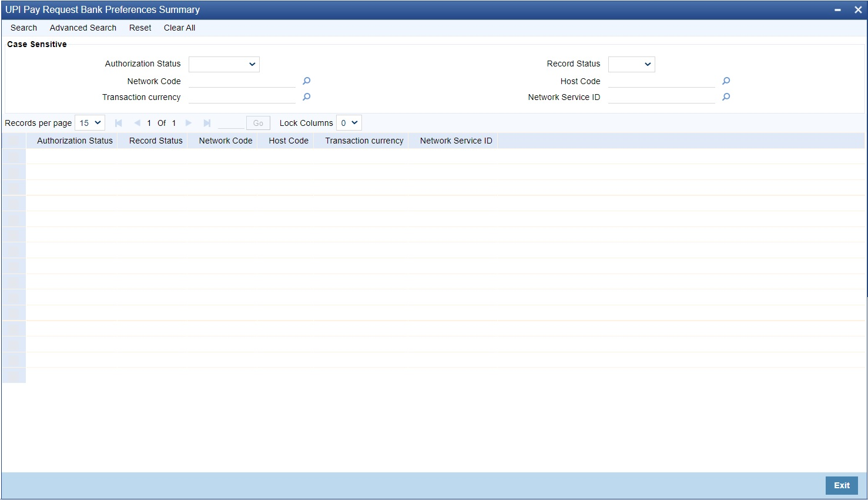This screenshot has height=500, width=868.
Task: Sort by Record Status column header
Action: coord(156,141)
